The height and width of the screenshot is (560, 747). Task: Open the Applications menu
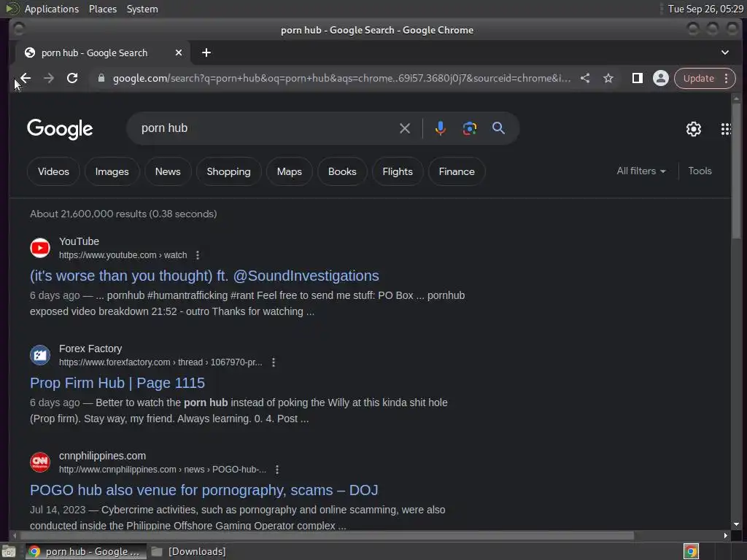pos(52,9)
